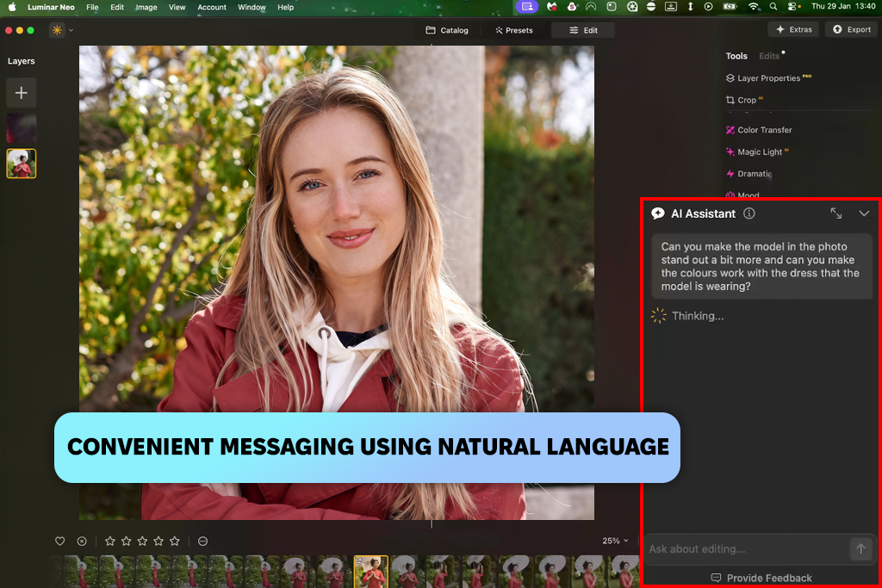Click the date and time display
This screenshot has height=588, width=882.
point(843,7)
